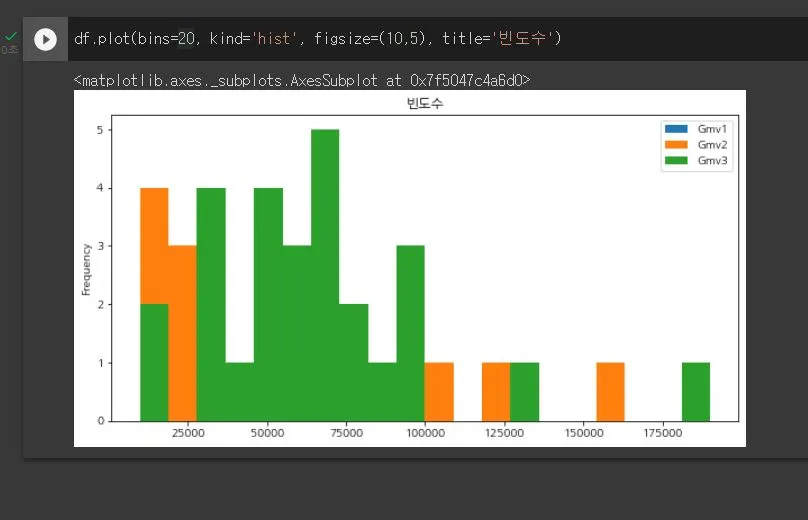Image resolution: width=808 pixels, height=520 pixels.
Task: Select the 'hist' string in the code
Action: [275, 39]
